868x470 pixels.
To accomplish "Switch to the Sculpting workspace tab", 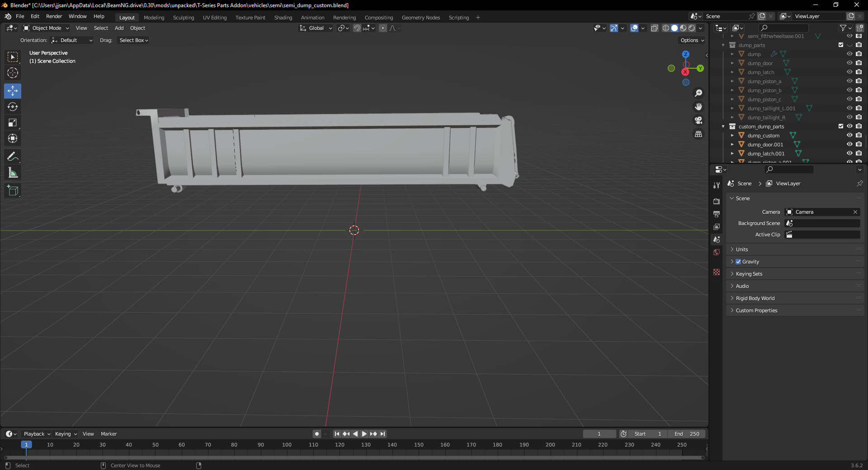I will click(x=183, y=18).
